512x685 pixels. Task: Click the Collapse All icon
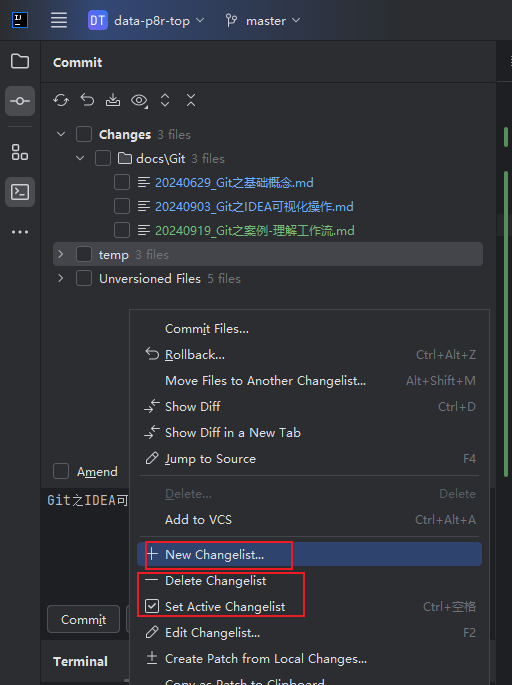(x=191, y=100)
